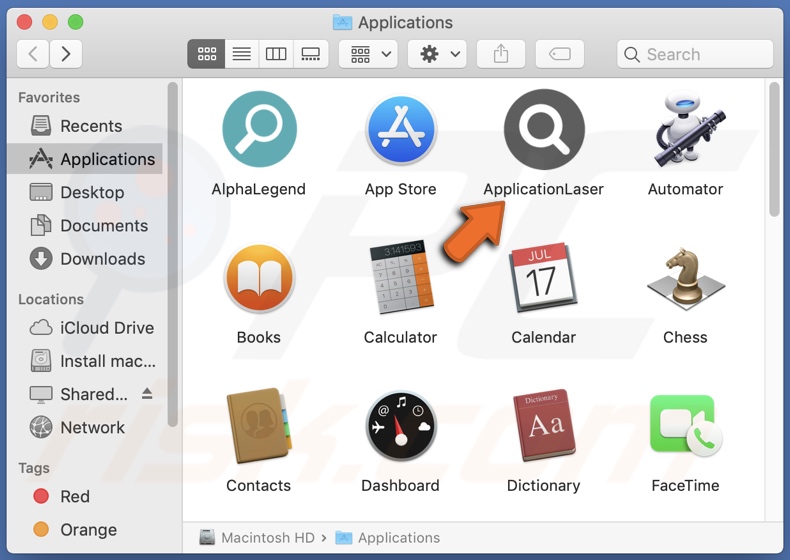Select the ApplicationLaser app icon
Image resolution: width=790 pixels, height=560 pixels.
point(544,130)
